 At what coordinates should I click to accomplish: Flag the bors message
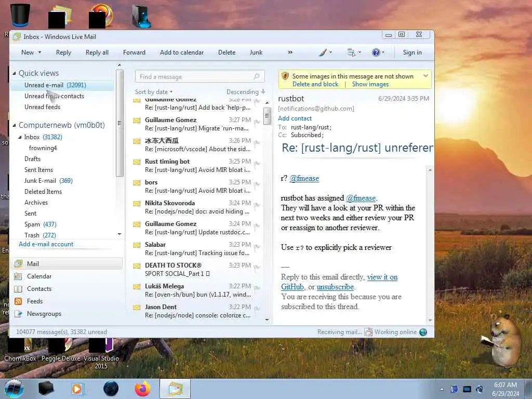click(x=257, y=184)
